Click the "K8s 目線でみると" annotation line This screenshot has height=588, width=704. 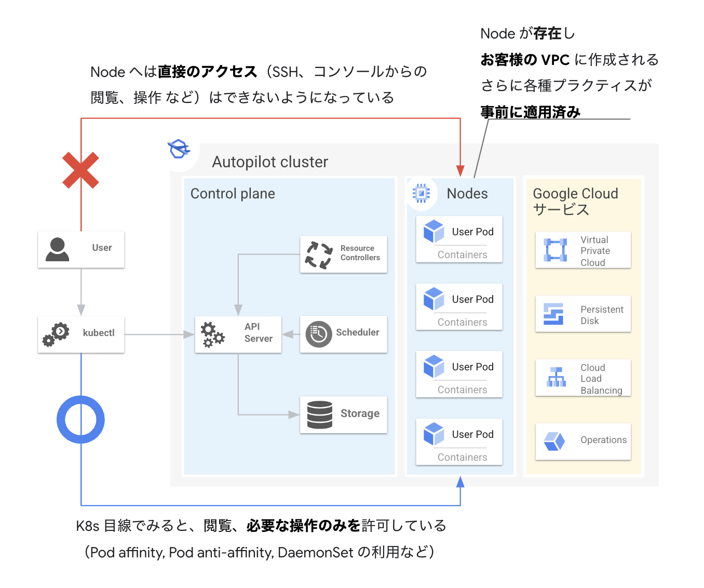(261, 526)
